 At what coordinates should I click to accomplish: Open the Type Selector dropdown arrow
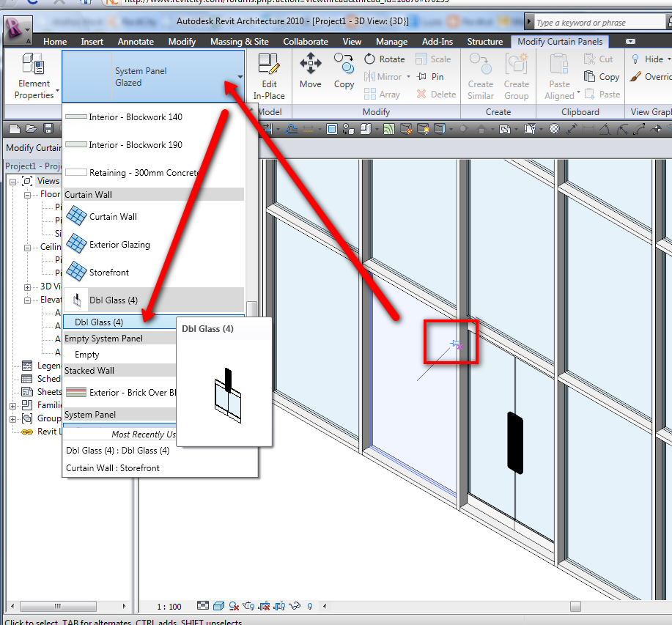240,77
